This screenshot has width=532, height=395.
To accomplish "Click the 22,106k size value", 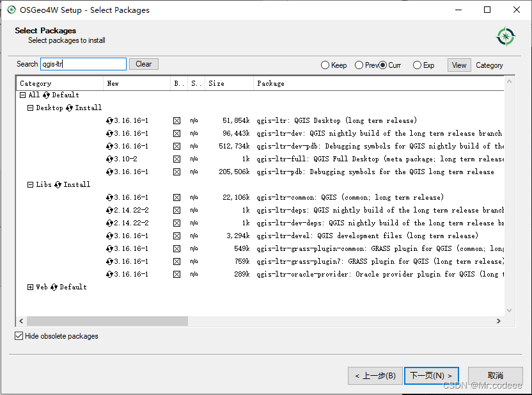I will tap(236, 197).
